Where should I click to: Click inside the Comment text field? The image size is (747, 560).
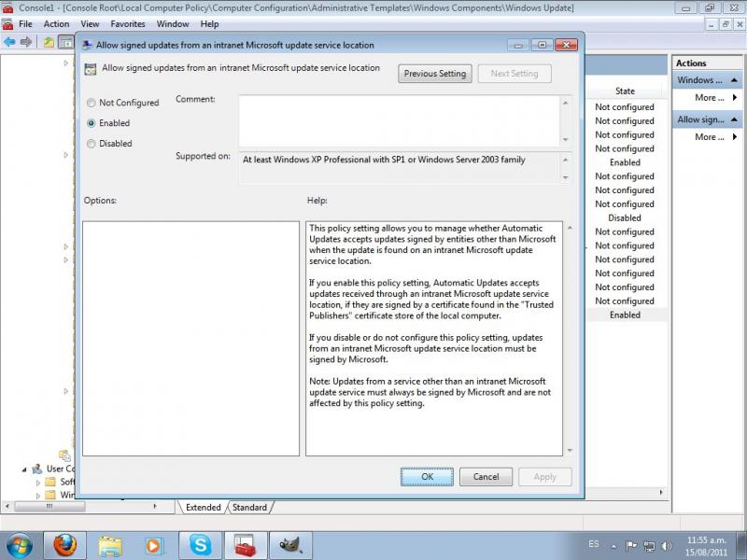tap(400, 121)
